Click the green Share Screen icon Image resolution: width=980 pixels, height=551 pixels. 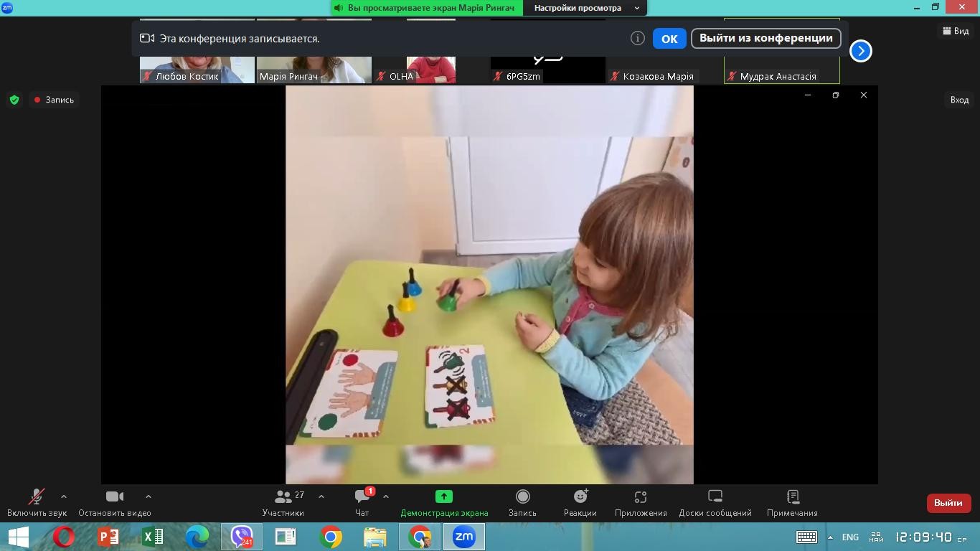[444, 496]
